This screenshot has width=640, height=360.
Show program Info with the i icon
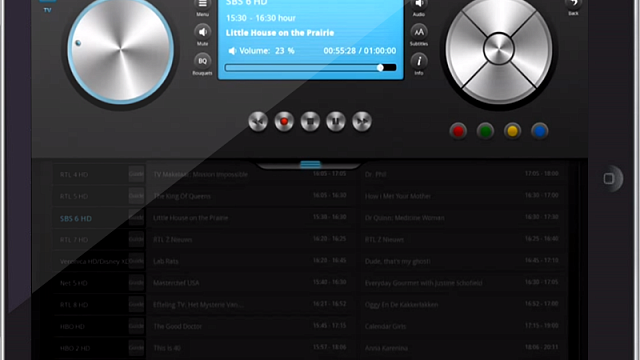pyautogui.click(x=419, y=61)
